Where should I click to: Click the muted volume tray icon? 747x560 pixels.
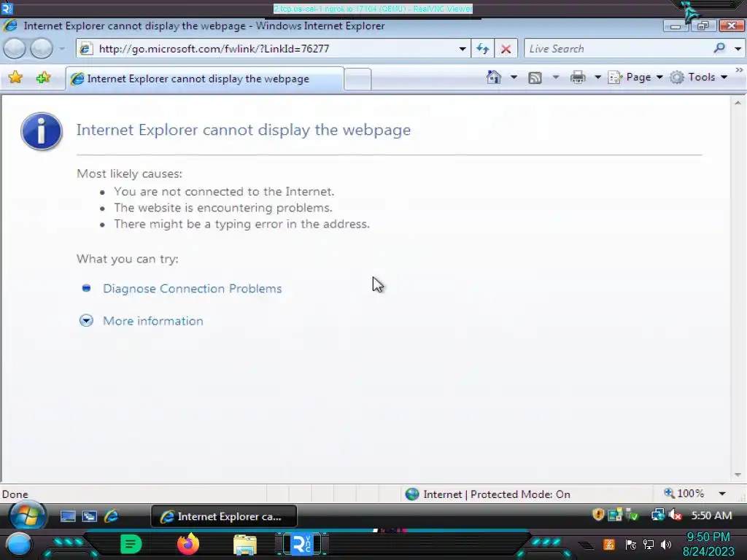pyautogui.click(x=676, y=515)
